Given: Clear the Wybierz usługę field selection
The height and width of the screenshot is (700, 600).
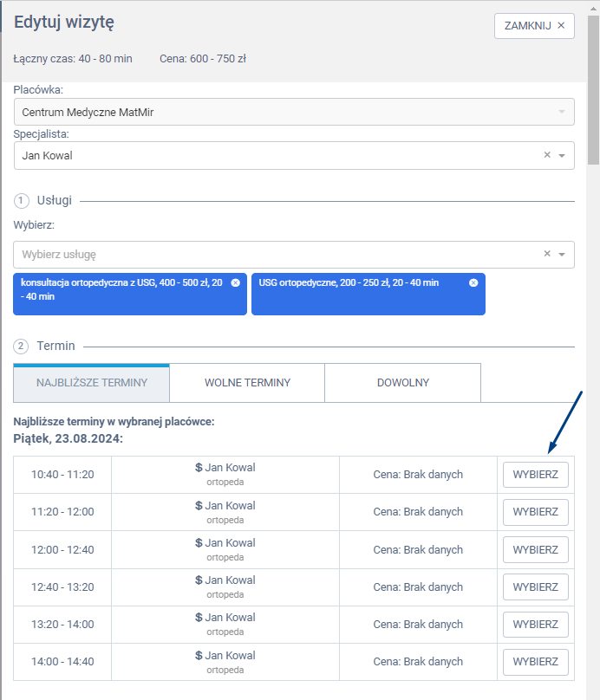Looking at the screenshot, I should coord(547,254).
